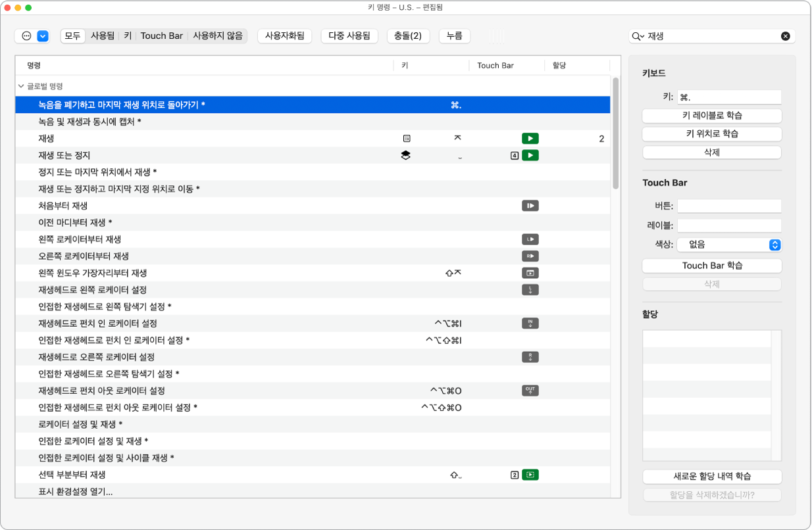
Task: Collapse the 글로벌 명령 group
Action: (x=21, y=86)
